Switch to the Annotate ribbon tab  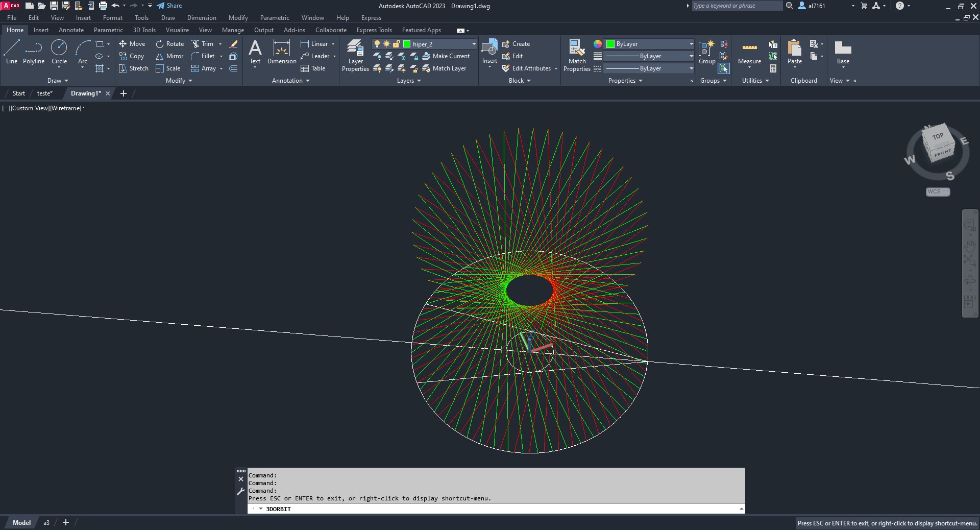pyautogui.click(x=71, y=30)
